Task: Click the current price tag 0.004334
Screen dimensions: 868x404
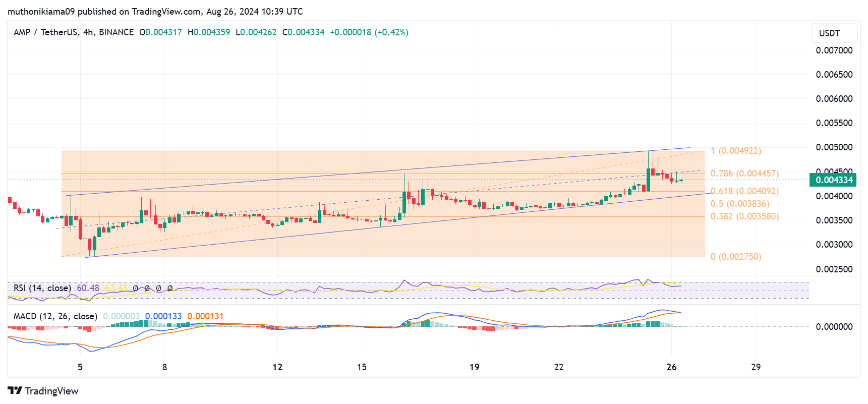Action: click(834, 180)
